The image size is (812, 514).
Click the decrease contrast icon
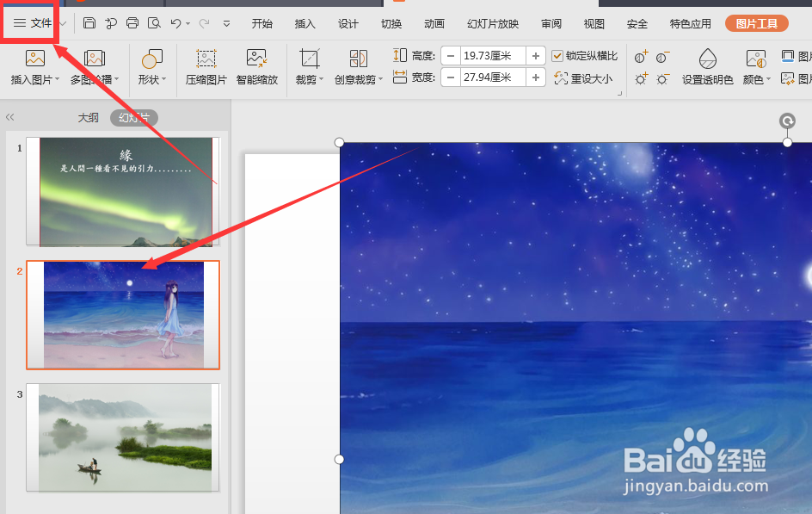[663, 57]
